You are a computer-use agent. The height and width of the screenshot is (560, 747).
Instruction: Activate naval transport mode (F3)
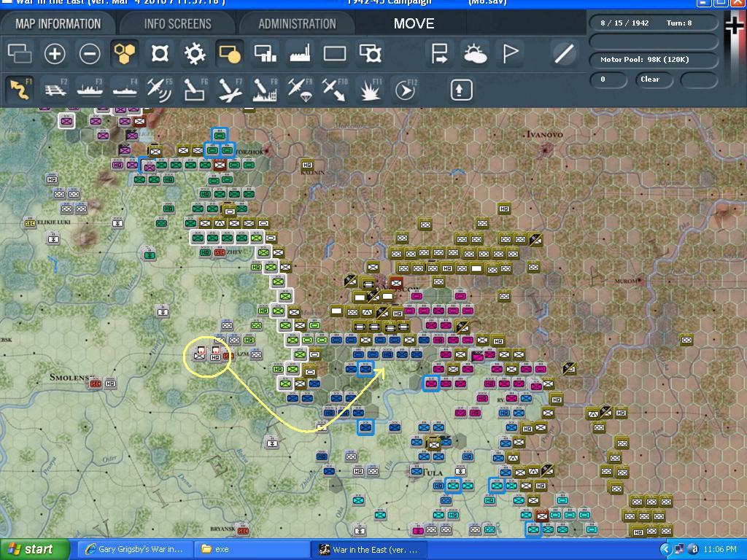[x=89, y=89]
